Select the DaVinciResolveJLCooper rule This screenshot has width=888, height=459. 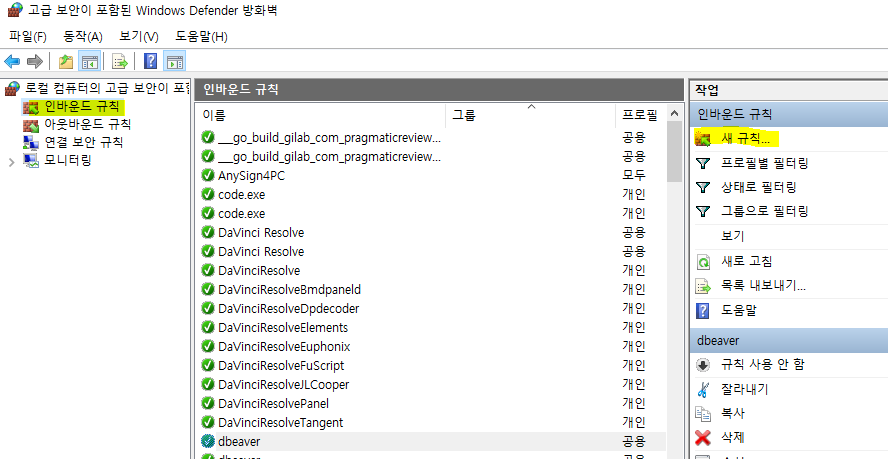click(284, 385)
